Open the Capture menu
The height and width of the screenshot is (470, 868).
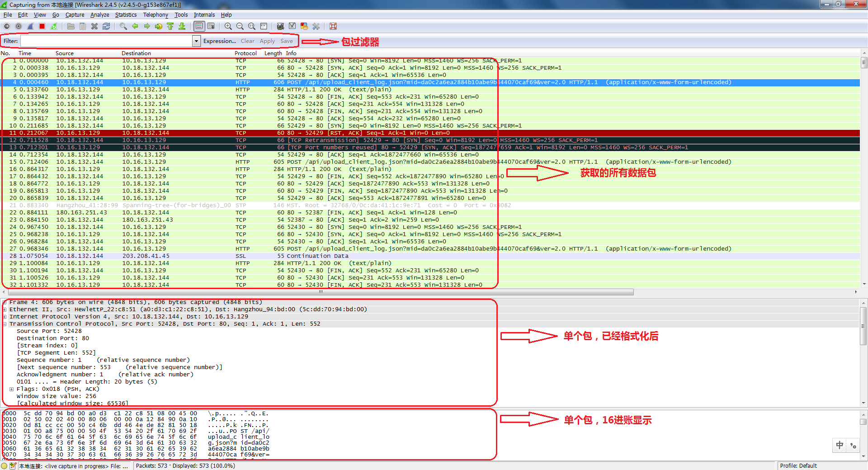[x=75, y=15]
